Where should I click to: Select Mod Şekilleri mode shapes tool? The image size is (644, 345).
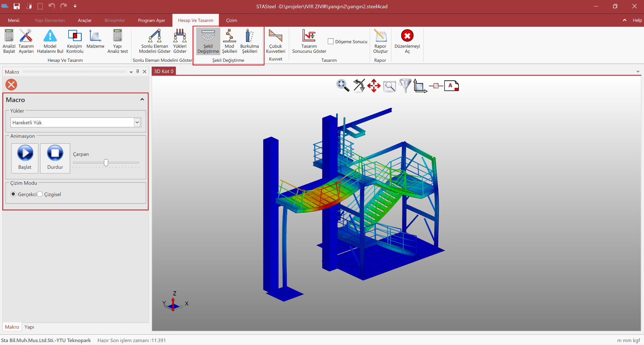(x=229, y=36)
